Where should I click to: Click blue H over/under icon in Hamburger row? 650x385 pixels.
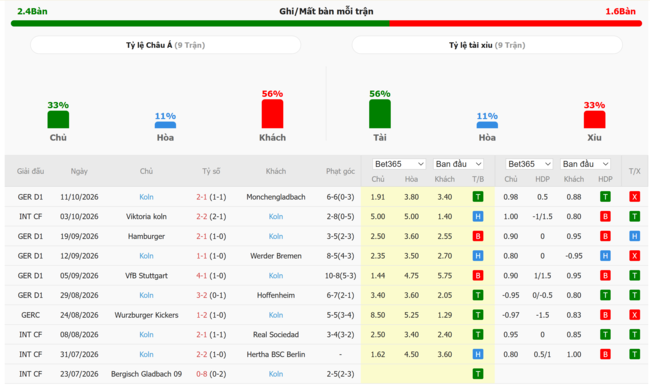coord(635,236)
